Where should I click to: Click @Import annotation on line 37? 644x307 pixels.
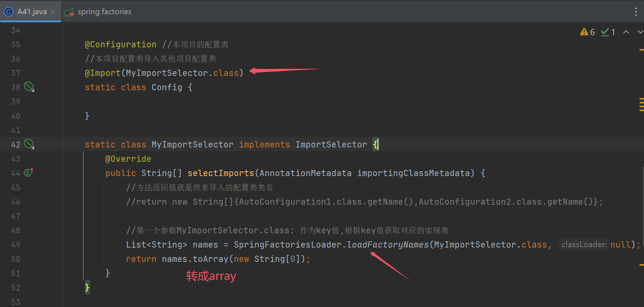point(103,73)
